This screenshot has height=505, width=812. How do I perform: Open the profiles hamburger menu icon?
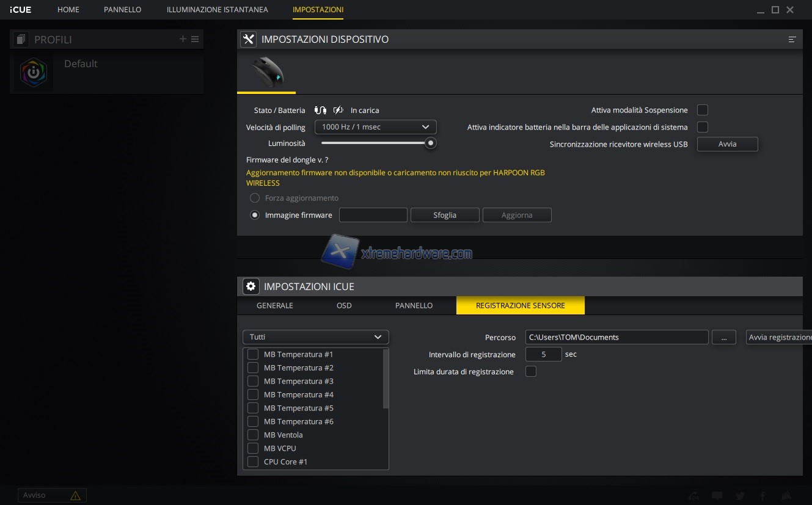tap(195, 39)
